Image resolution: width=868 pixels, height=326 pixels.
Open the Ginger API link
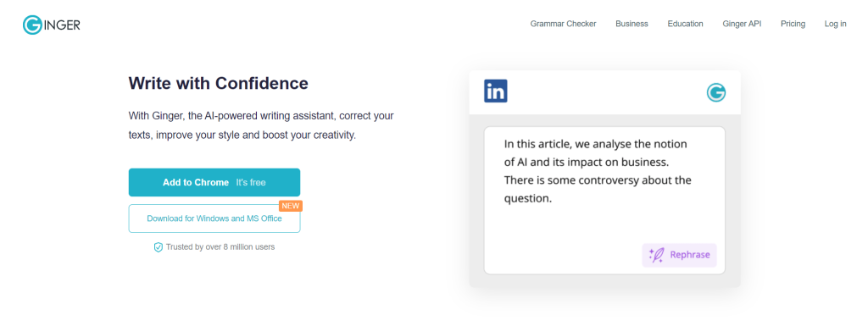(x=742, y=24)
